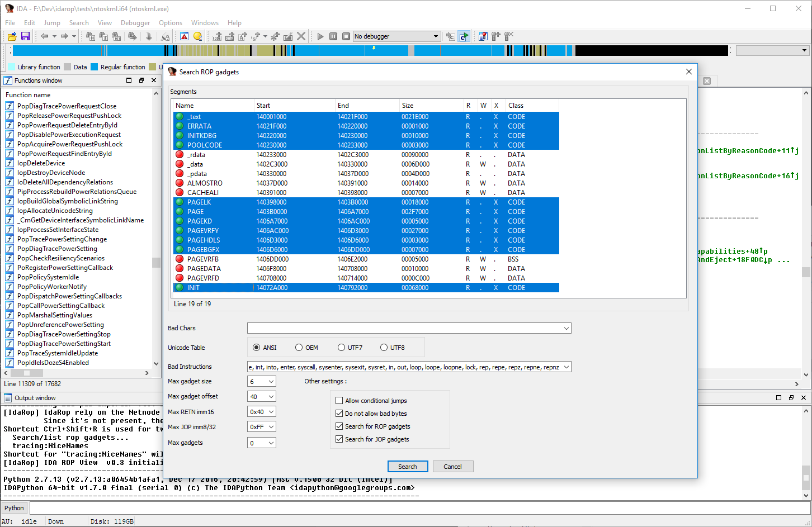Viewport: 812px width, 527px height.
Task: Click the grey X undefine icon
Action: (x=301, y=36)
